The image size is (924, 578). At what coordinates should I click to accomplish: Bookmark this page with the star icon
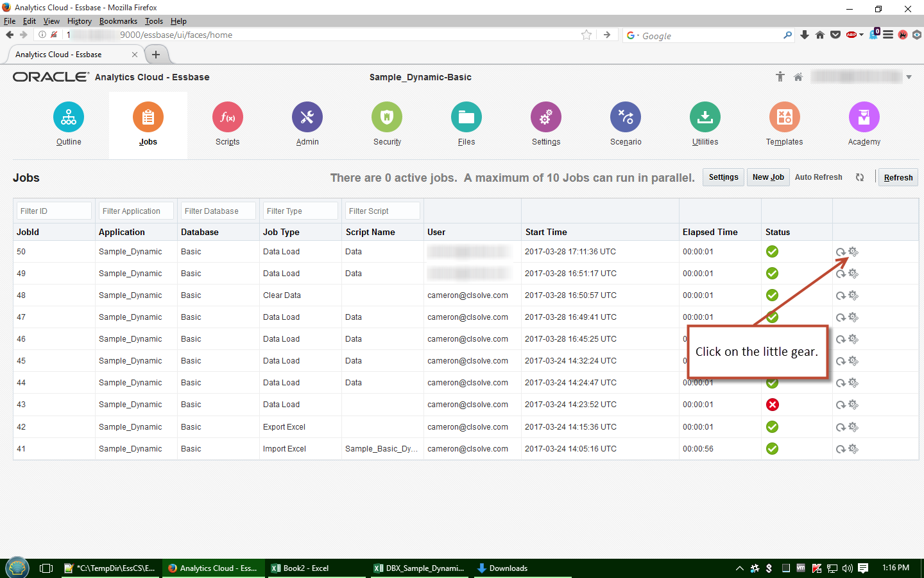click(x=586, y=35)
